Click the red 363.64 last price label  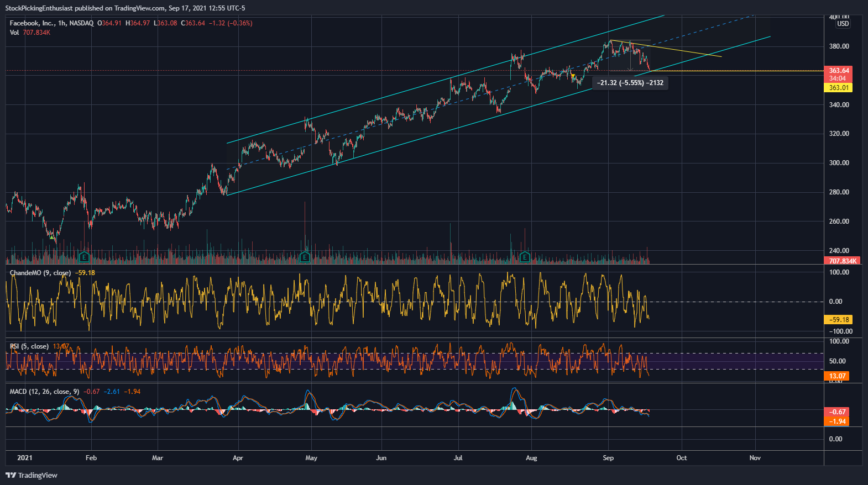click(838, 71)
